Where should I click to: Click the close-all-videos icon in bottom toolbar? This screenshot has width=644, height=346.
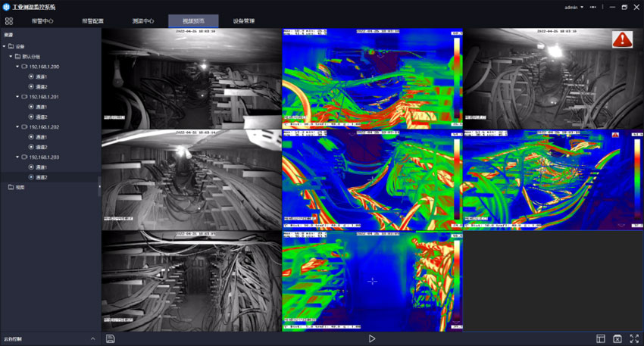pos(617,338)
